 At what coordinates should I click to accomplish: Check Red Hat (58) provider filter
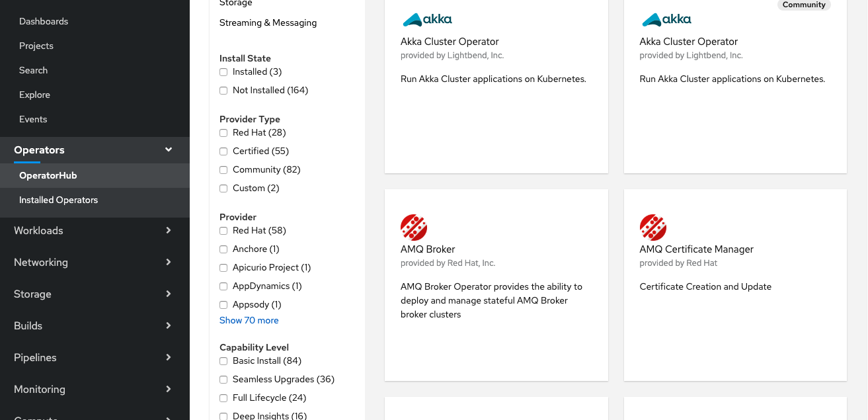pyautogui.click(x=223, y=231)
